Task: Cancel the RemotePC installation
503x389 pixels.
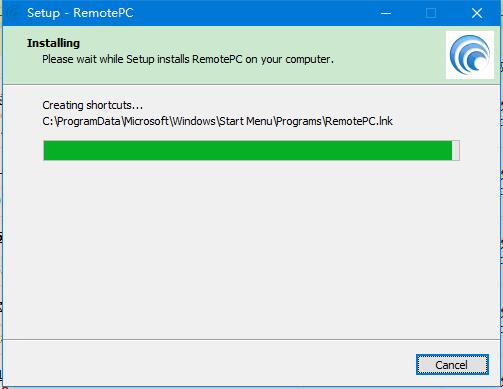Action: pos(452,365)
